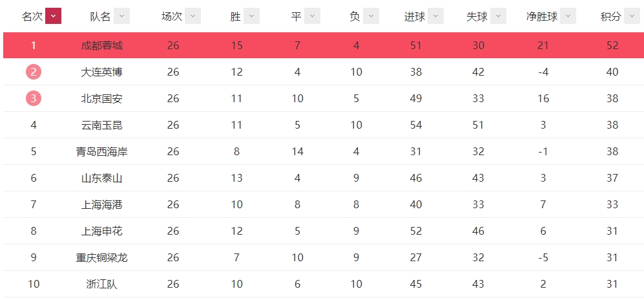
Task: Select 青岛西海岸 in the standings
Action: tap(102, 152)
